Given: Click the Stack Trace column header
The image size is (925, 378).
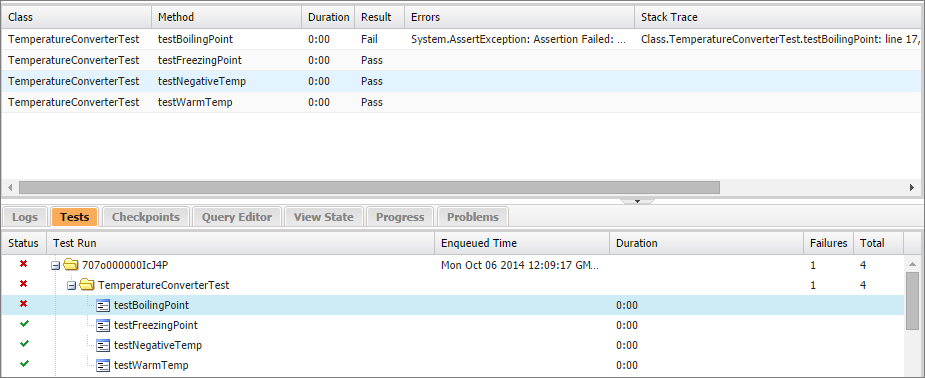Looking at the screenshot, I should point(779,17).
